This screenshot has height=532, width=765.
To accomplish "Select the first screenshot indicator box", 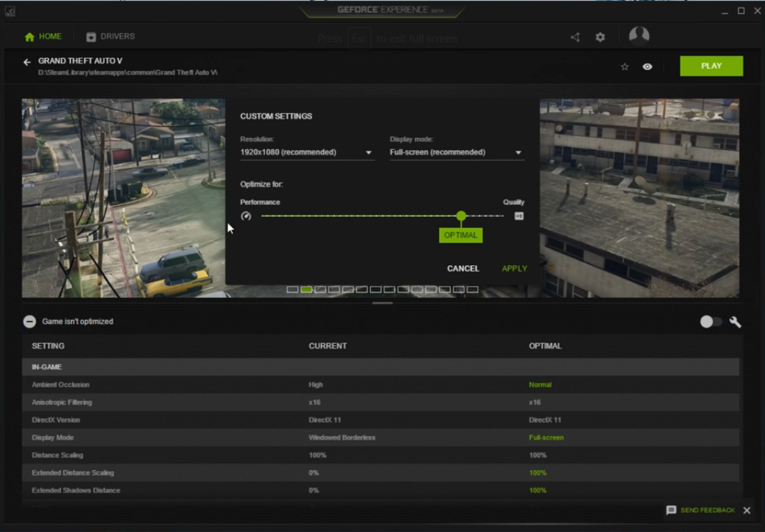I will 293,290.
